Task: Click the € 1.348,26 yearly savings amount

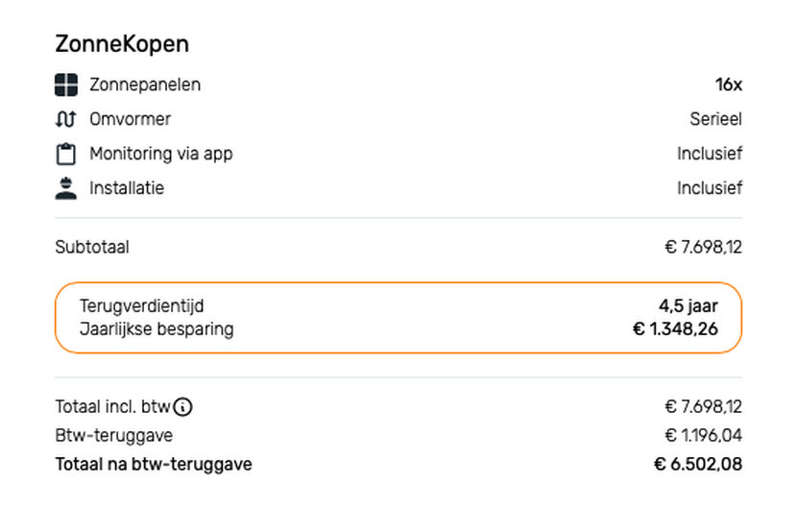Action: click(674, 329)
